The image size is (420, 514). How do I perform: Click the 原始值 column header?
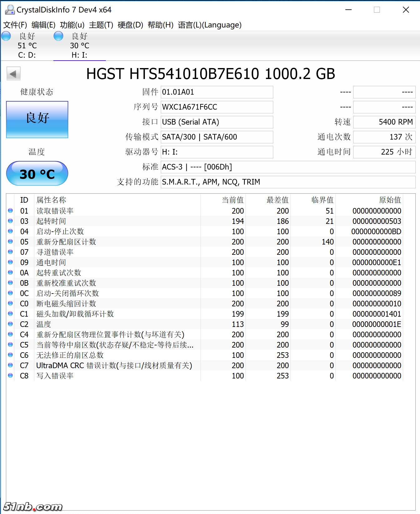click(390, 200)
